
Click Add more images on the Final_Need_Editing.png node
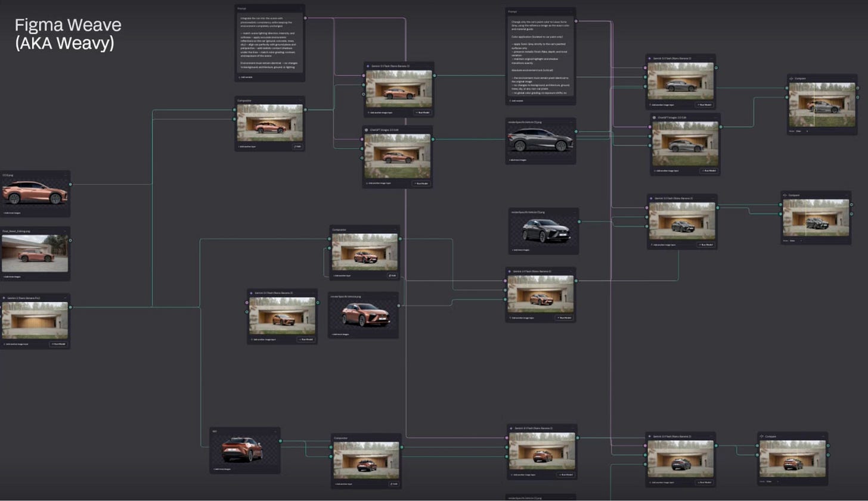click(x=12, y=276)
